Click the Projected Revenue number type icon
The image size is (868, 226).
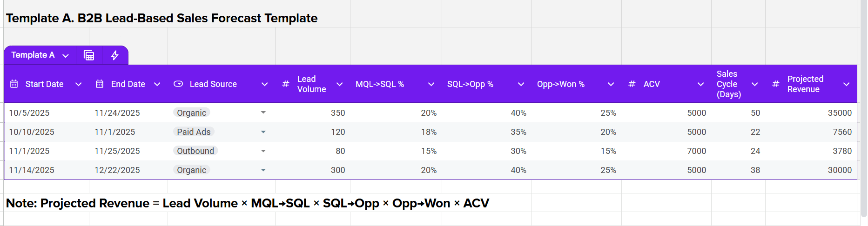click(x=776, y=84)
